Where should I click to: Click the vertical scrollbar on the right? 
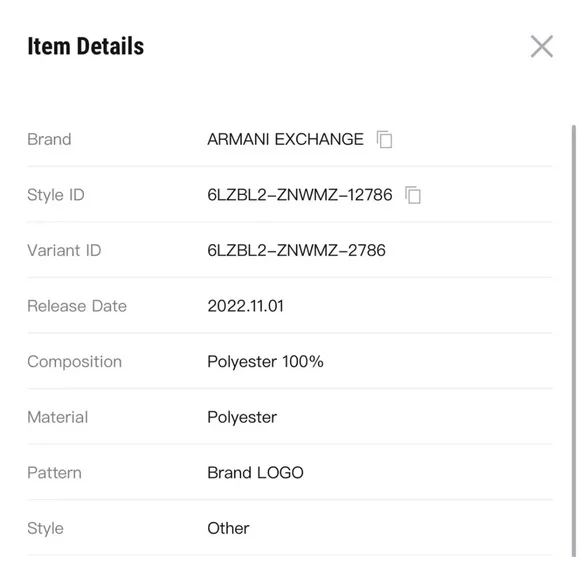coord(574,340)
